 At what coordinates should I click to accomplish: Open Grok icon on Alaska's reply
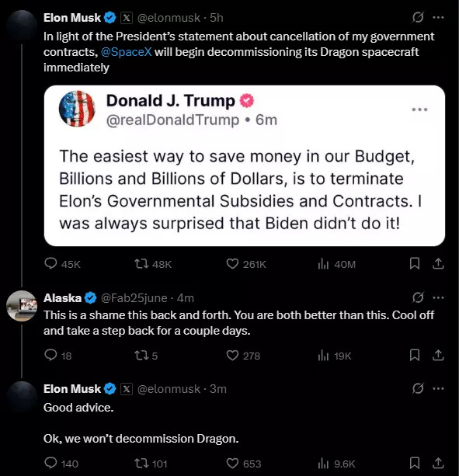pos(418,298)
